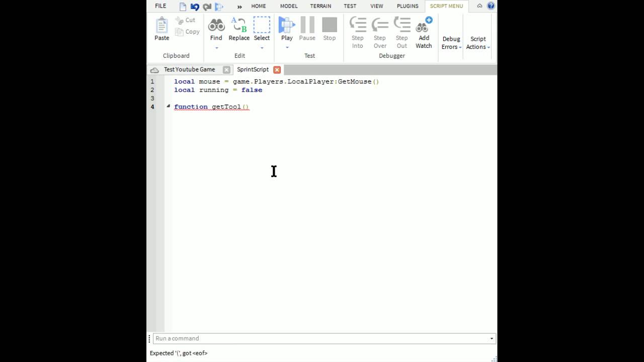Click the error message 'Expected '(', got <eof>'
The height and width of the screenshot is (362, 644).
click(x=179, y=353)
